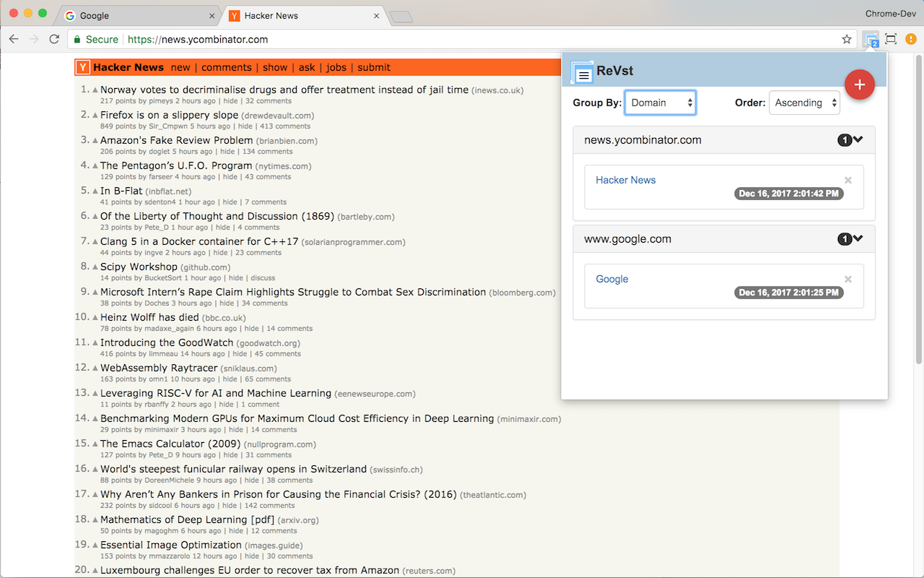The height and width of the screenshot is (578, 924).
Task: Click the Y Combinator logo on Hacker News
Action: tap(83, 67)
